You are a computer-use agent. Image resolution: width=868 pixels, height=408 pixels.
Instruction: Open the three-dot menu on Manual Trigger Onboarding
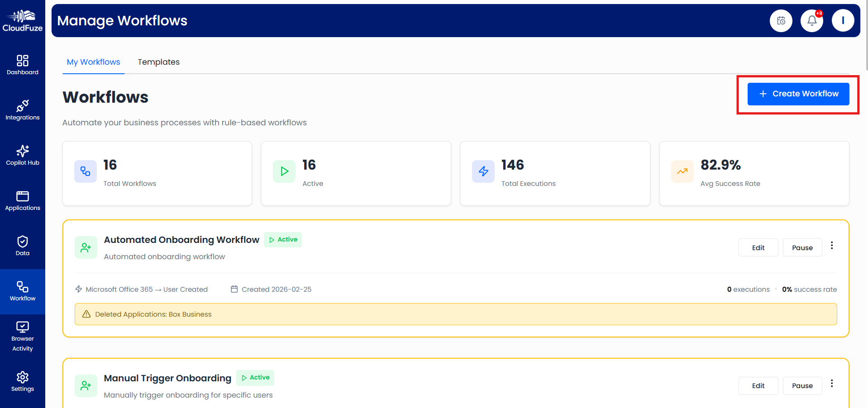pyautogui.click(x=831, y=383)
